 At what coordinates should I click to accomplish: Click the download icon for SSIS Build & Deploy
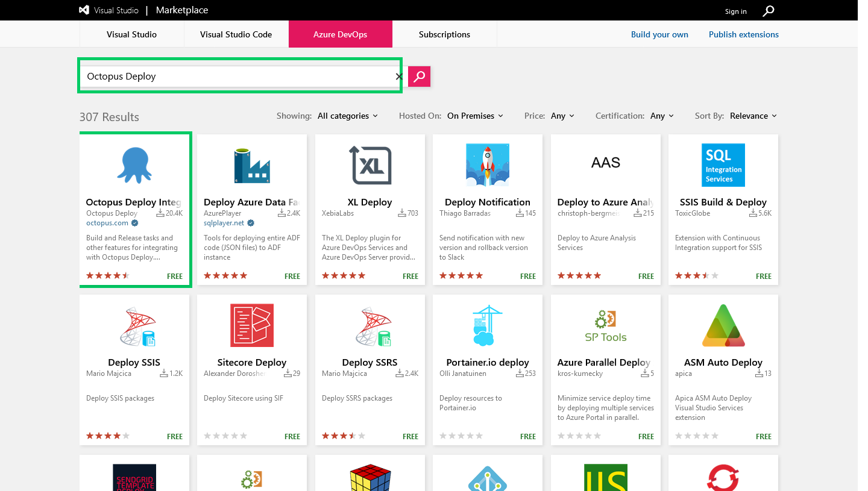[x=753, y=213]
